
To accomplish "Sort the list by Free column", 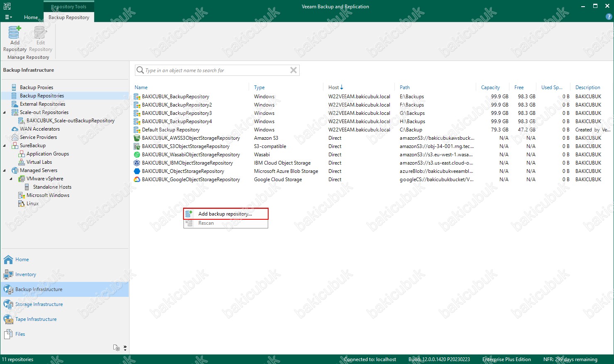I will pos(519,87).
